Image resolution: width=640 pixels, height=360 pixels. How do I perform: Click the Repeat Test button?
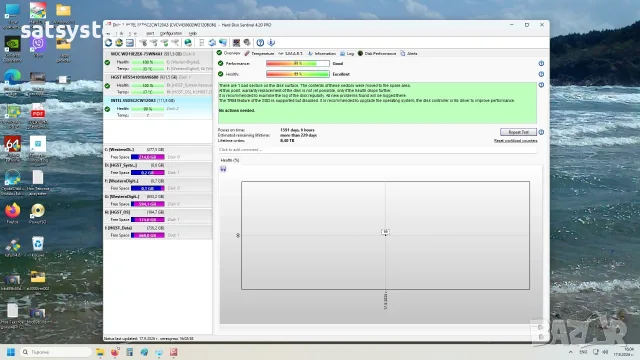coord(518,132)
